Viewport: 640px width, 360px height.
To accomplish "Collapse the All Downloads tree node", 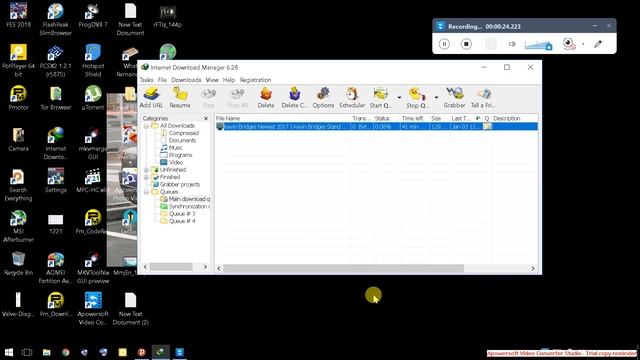I will click(x=146, y=126).
